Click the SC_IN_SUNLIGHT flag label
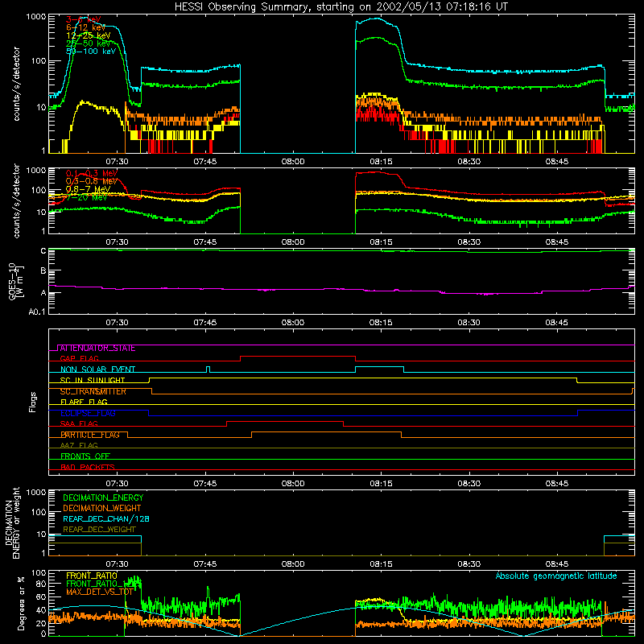 coord(93,380)
